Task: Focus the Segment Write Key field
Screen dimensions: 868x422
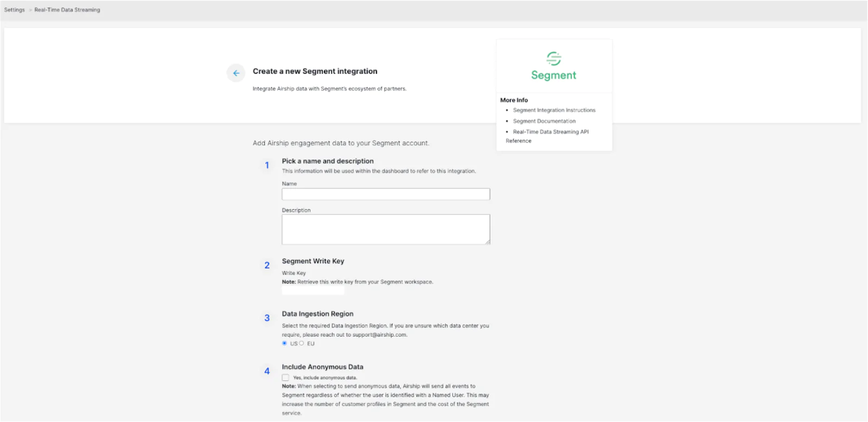Action: (x=313, y=291)
